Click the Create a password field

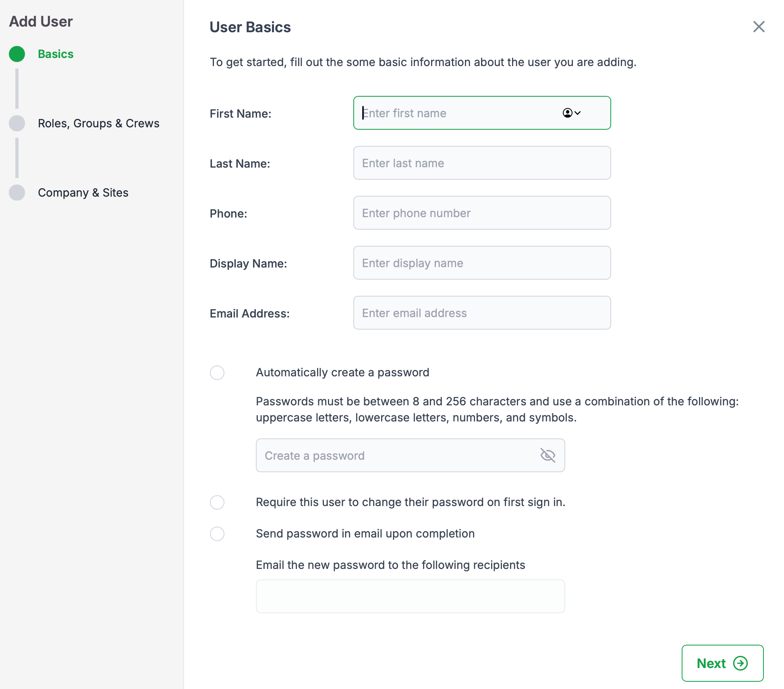click(x=397, y=455)
